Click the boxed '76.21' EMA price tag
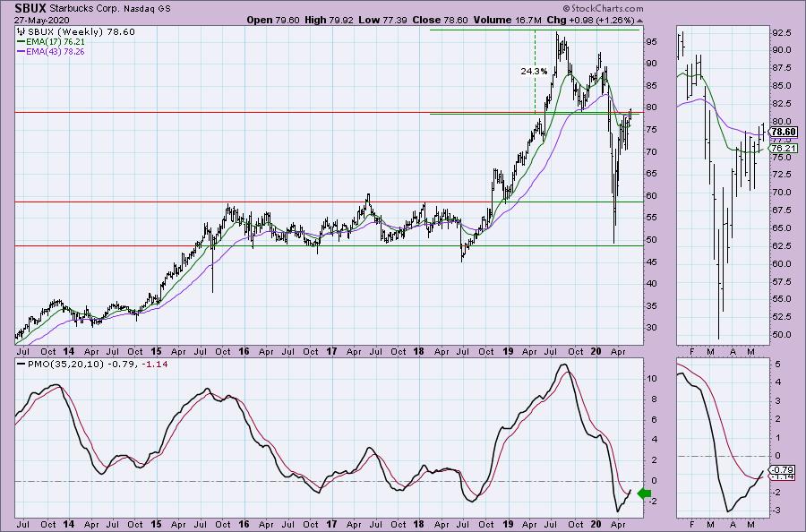The height and width of the screenshot is (532, 806). (784, 148)
